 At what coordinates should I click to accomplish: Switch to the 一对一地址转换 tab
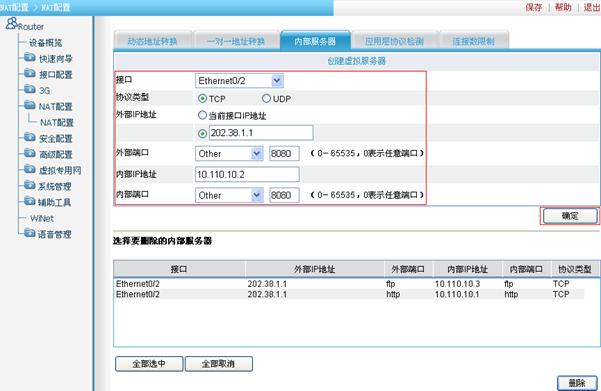(x=236, y=41)
